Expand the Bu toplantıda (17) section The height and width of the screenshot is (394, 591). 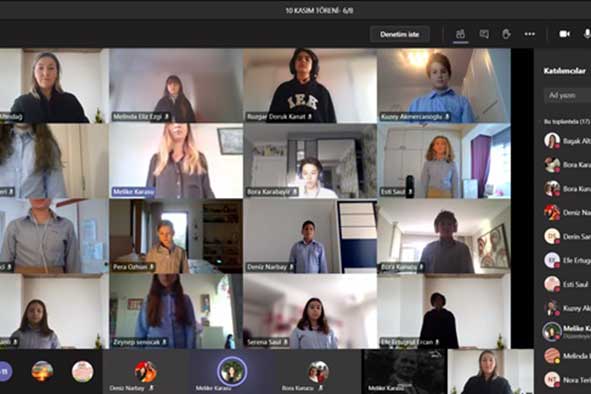point(566,122)
